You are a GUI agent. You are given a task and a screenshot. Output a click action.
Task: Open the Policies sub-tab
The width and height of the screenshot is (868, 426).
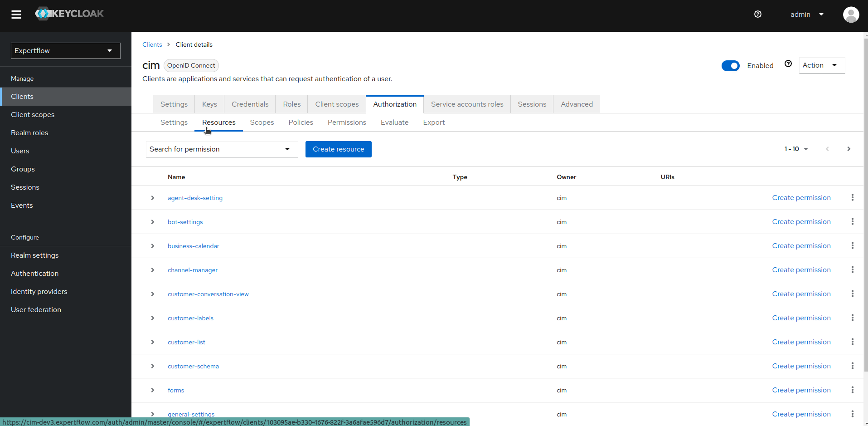click(x=301, y=122)
